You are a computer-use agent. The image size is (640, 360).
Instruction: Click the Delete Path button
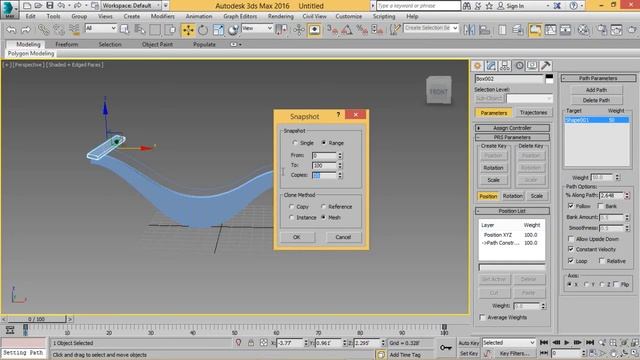596,100
